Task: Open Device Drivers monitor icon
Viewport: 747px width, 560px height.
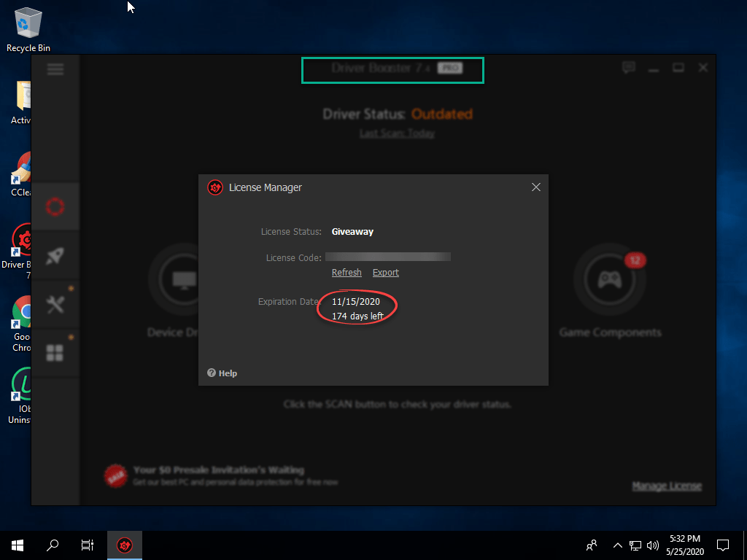Action: [185, 279]
